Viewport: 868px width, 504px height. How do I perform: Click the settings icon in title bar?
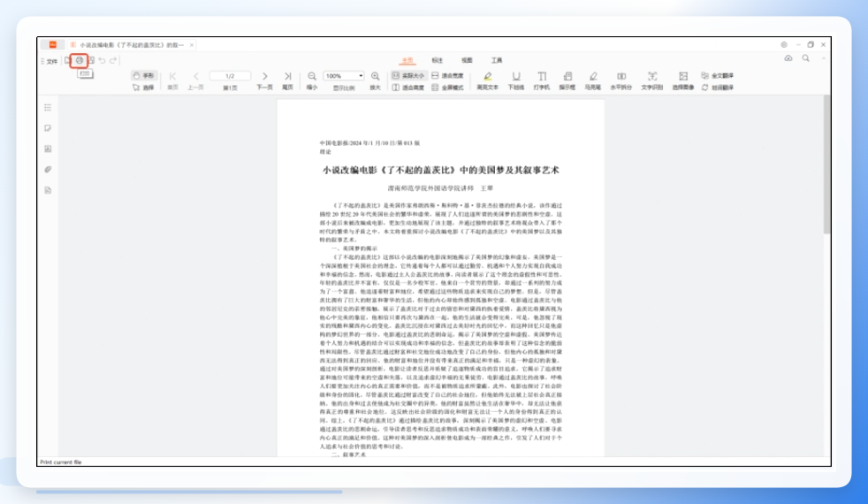784,45
